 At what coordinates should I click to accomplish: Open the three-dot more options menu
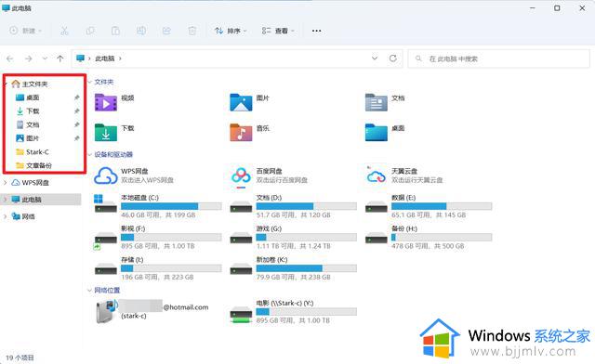316,31
